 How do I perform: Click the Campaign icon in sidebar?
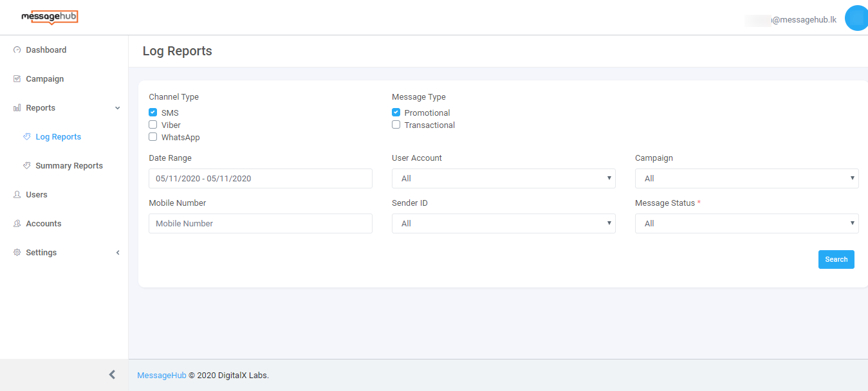coord(17,79)
